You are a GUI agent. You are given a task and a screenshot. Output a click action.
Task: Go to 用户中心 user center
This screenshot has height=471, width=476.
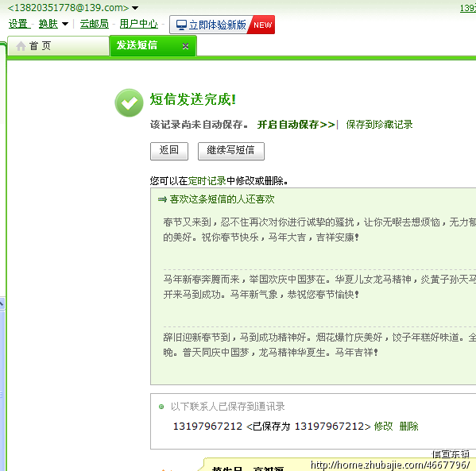pos(139,24)
